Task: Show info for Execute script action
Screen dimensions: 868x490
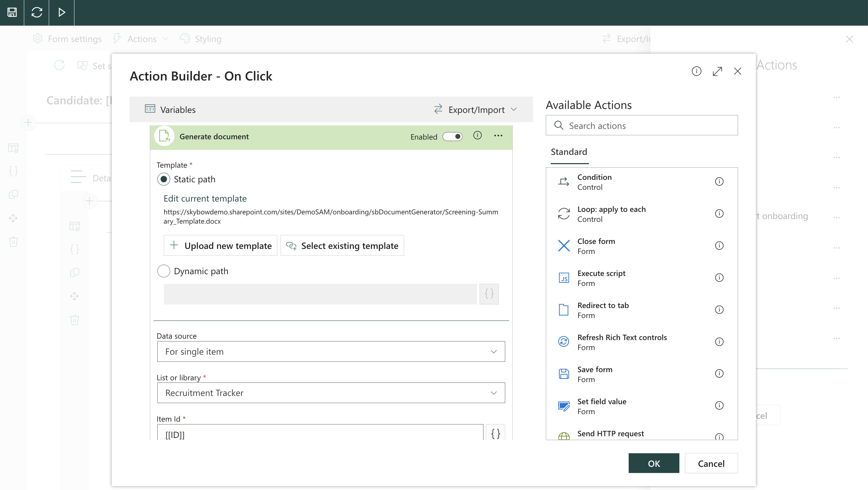Action: click(x=719, y=278)
